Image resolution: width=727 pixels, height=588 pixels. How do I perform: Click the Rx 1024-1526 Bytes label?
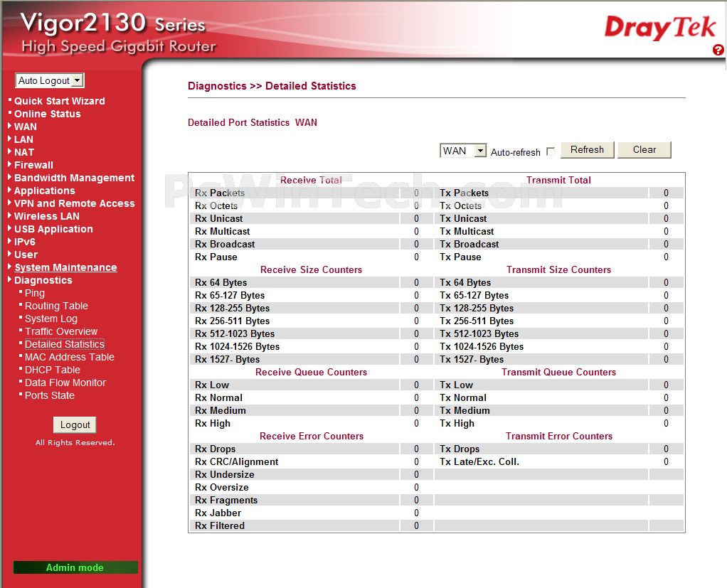[x=238, y=346]
